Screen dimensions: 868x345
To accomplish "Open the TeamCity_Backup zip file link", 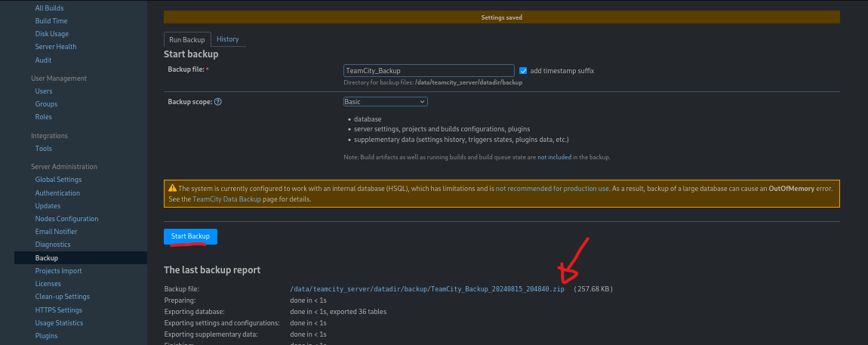I will pyautogui.click(x=427, y=288).
